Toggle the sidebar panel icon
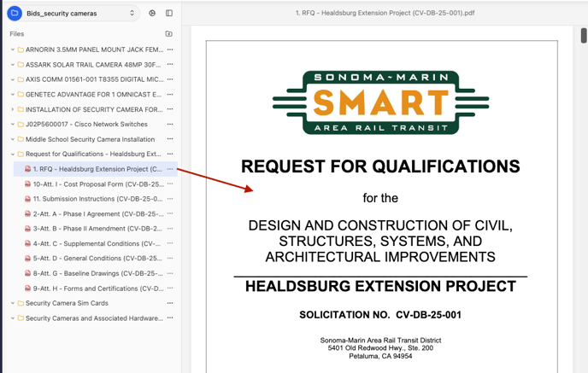Image resolution: width=588 pixels, height=373 pixels. 169,13
